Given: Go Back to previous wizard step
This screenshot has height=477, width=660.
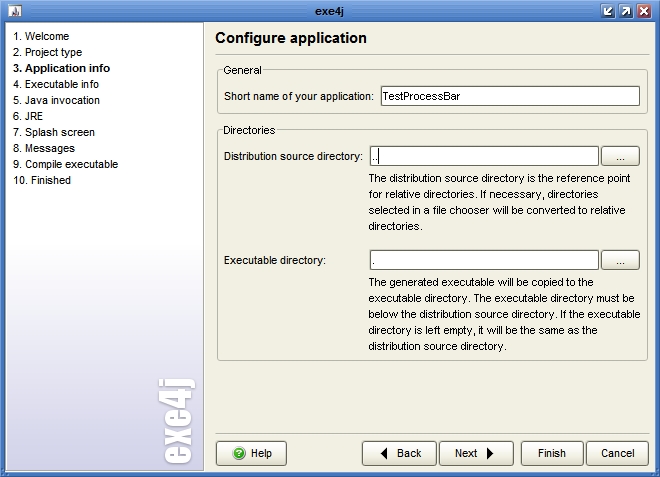Looking at the screenshot, I should [x=399, y=453].
